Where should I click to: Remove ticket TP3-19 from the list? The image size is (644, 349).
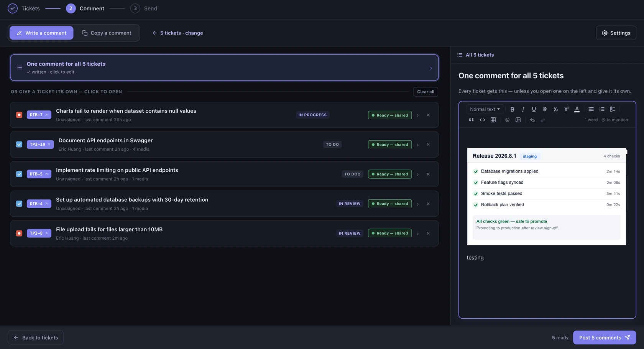[x=428, y=145]
